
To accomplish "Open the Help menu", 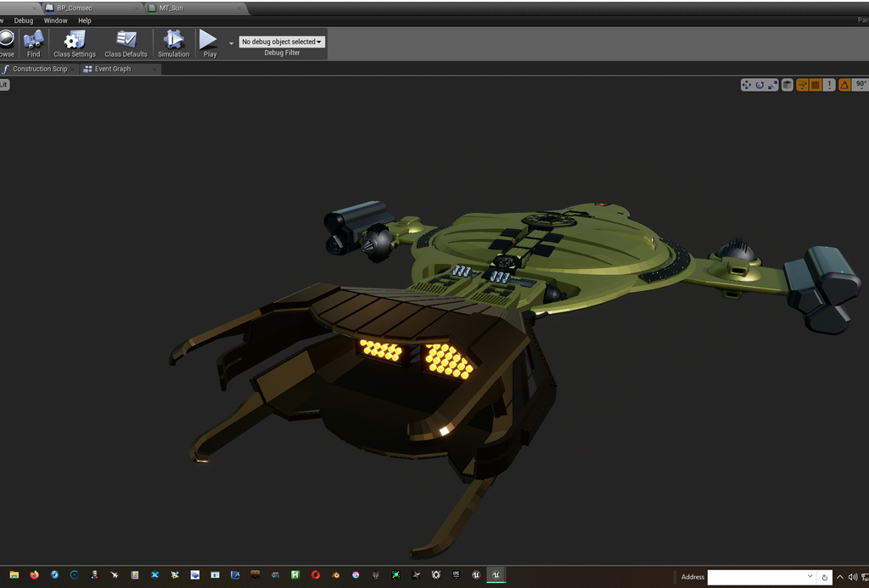I will pyautogui.click(x=84, y=20).
